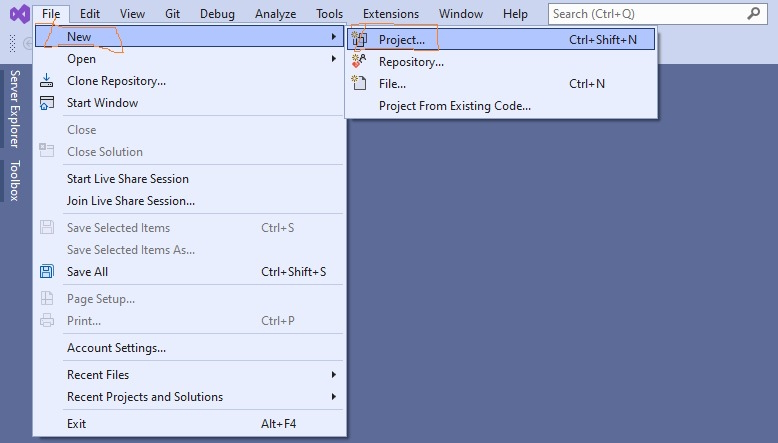Click the Start Window home icon
778x443 pixels.
(x=47, y=103)
